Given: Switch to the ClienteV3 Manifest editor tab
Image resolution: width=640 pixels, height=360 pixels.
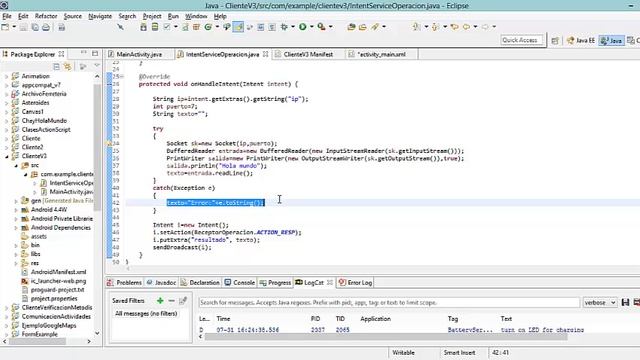Looking at the screenshot, I should [308, 54].
